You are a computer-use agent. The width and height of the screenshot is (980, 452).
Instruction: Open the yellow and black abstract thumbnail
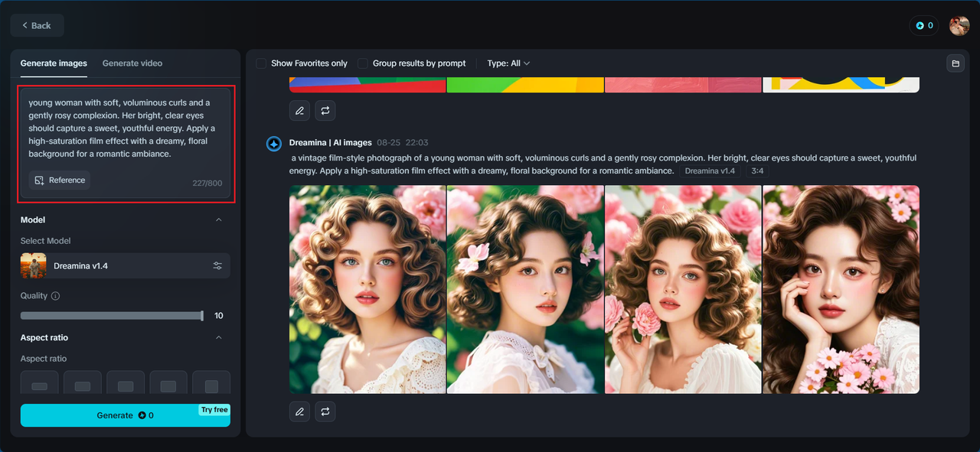[841, 85]
